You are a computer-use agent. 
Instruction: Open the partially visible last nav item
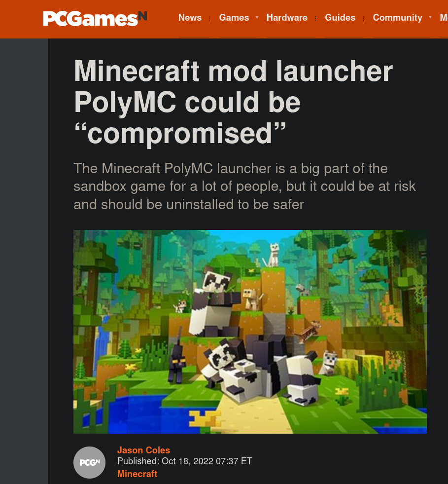444,18
